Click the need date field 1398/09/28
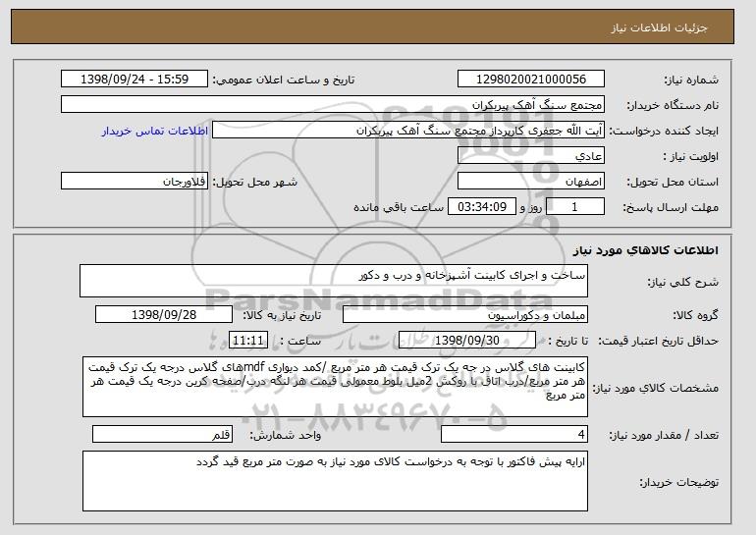 coord(164,315)
